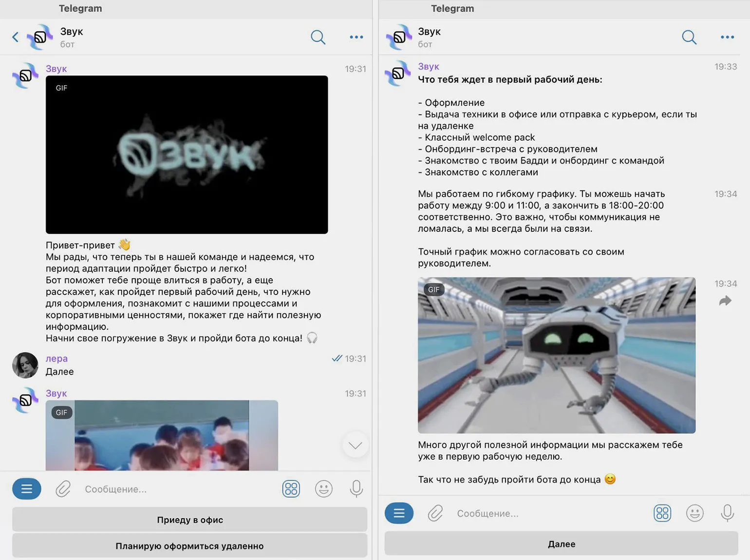The image size is (750, 560).
Task: Play the Звук logo GIF
Action: click(187, 154)
